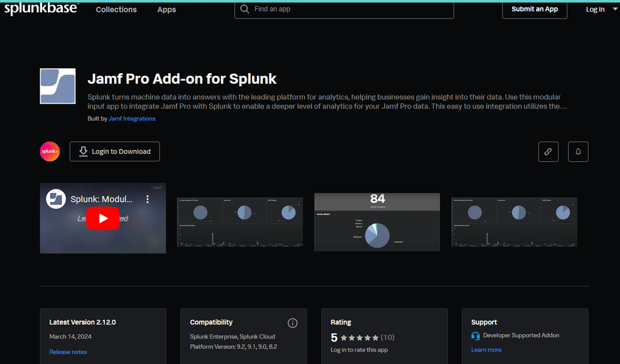Click the video title Splunk: Modul...
This screenshot has height=364, width=620.
(102, 199)
